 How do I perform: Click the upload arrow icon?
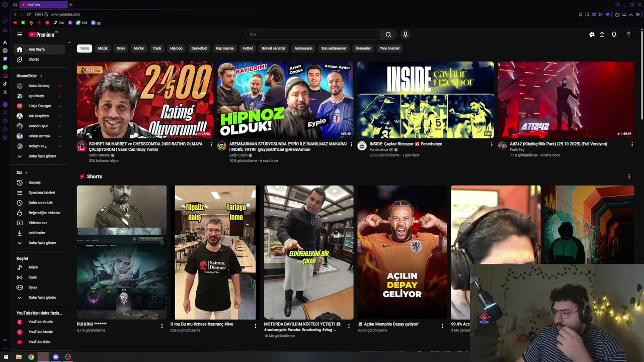[x=602, y=35]
